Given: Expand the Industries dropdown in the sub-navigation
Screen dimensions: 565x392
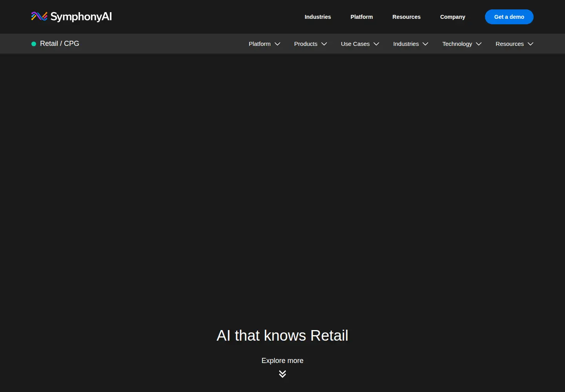Looking at the screenshot, I should pos(410,44).
